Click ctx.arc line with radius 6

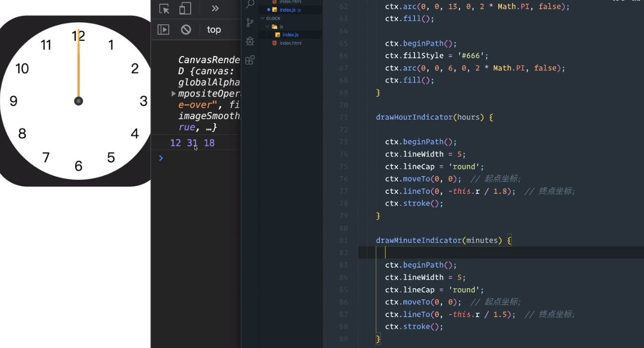pyautogui.click(x=475, y=68)
